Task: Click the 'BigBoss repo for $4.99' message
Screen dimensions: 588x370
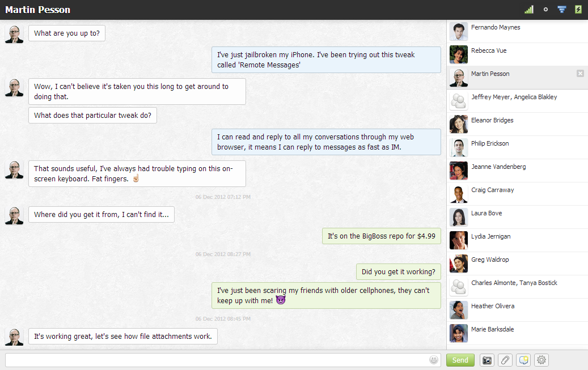Action: click(x=381, y=236)
